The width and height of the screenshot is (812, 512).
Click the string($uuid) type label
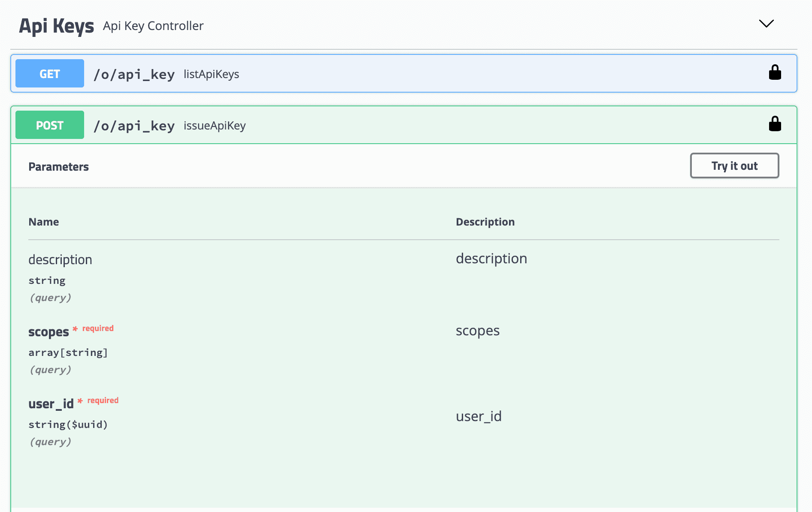click(x=68, y=425)
